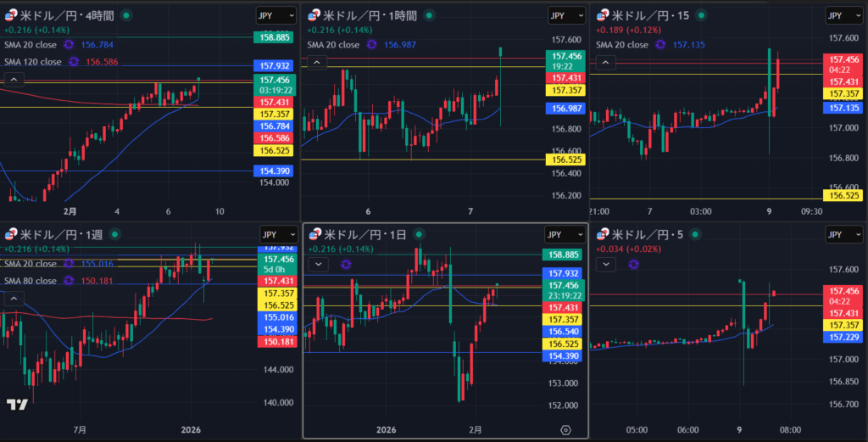
Task: Click the SMA 120 close refresh icon
Action: [x=75, y=61]
